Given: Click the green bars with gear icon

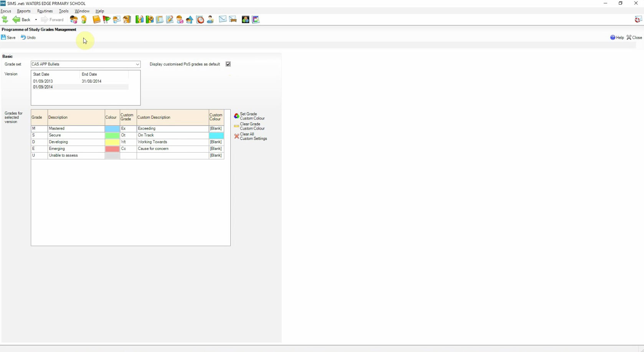Looking at the screenshot, I should pos(149,20).
